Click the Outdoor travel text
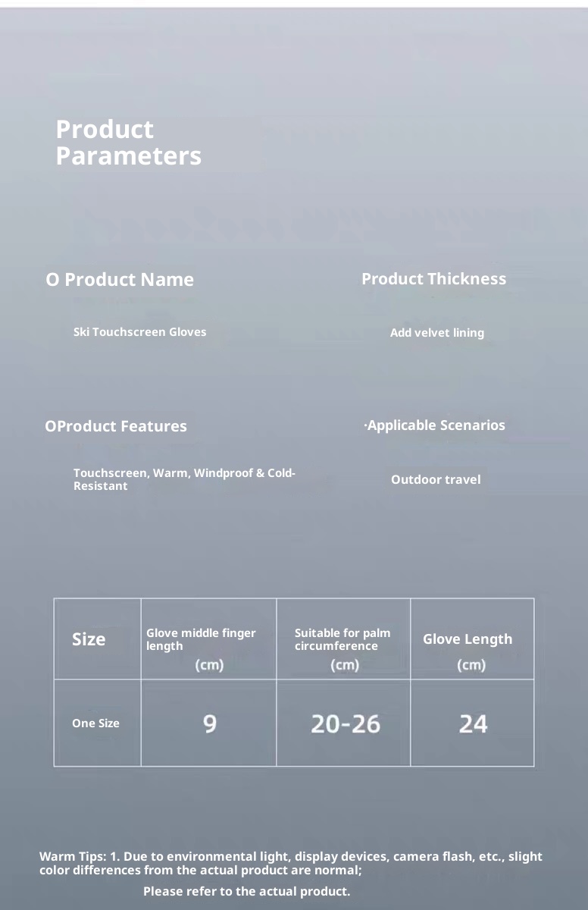 click(436, 479)
